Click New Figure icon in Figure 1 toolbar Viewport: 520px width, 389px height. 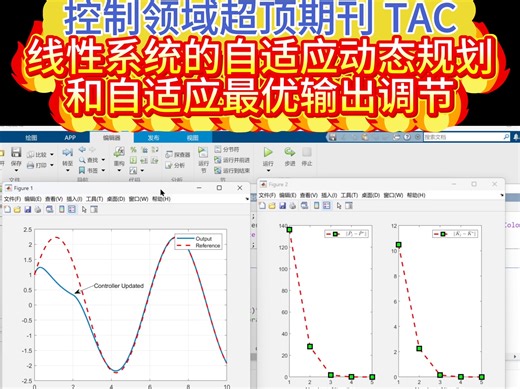pos(7,209)
